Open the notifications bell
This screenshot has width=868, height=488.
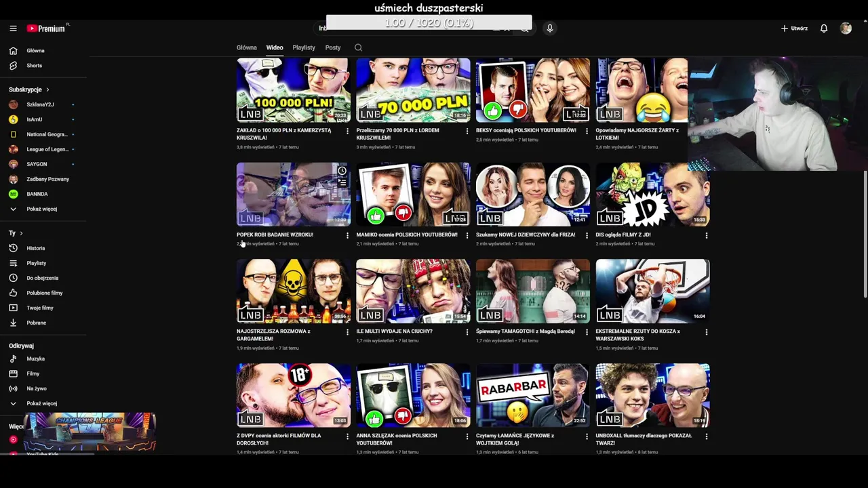click(824, 28)
